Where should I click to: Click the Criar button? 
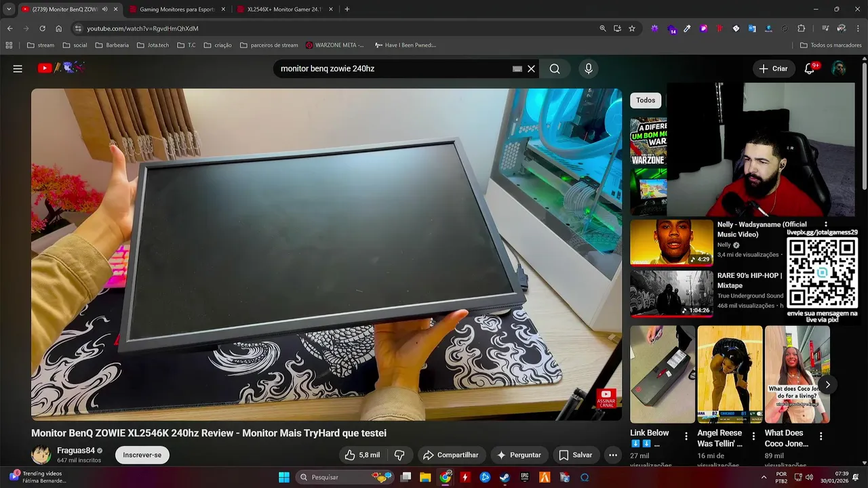coord(773,68)
